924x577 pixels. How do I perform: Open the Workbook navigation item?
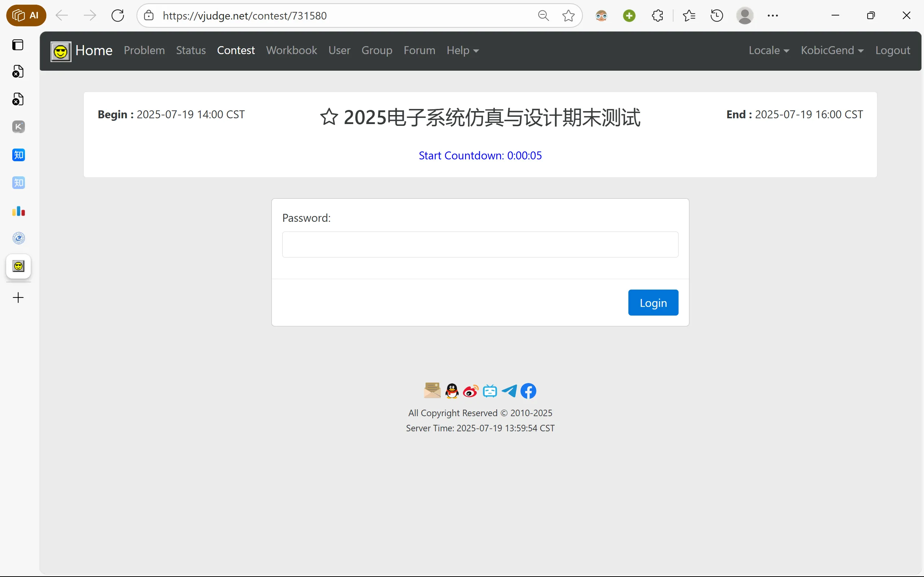(292, 50)
